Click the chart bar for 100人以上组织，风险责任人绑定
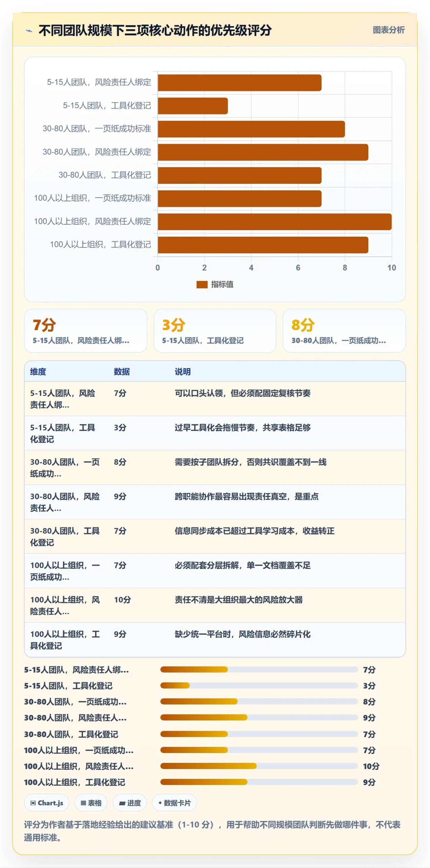This screenshot has height=868, width=430. point(275,222)
